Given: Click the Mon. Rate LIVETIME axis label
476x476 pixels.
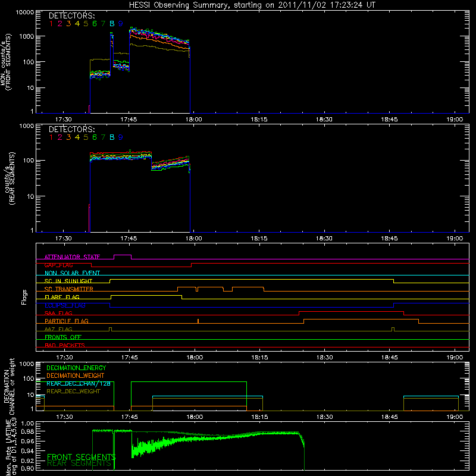Looking at the screenshot, I should pos(12,448).
